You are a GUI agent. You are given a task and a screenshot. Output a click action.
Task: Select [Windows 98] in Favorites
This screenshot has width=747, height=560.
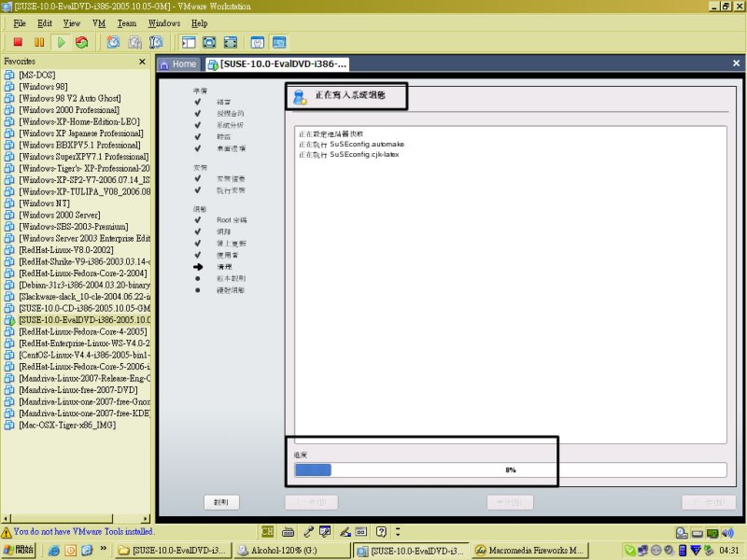point(43,87)
